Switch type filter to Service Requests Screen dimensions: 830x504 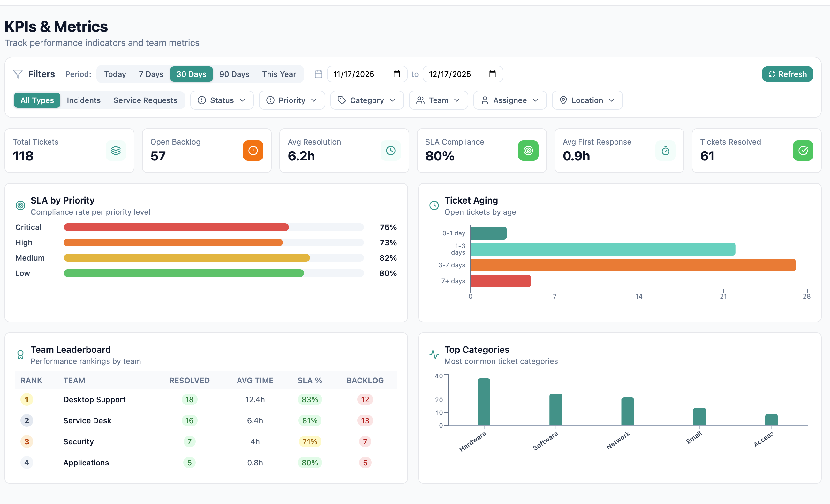[145, 100]
